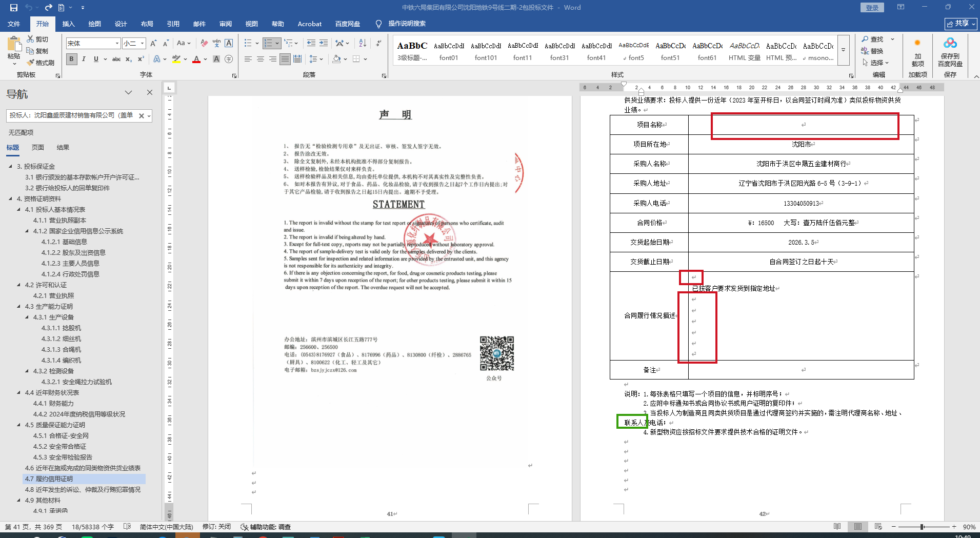Collapse the '4. 资格证明材料' heading
The image size is (980, 538).
click(10, 199)
